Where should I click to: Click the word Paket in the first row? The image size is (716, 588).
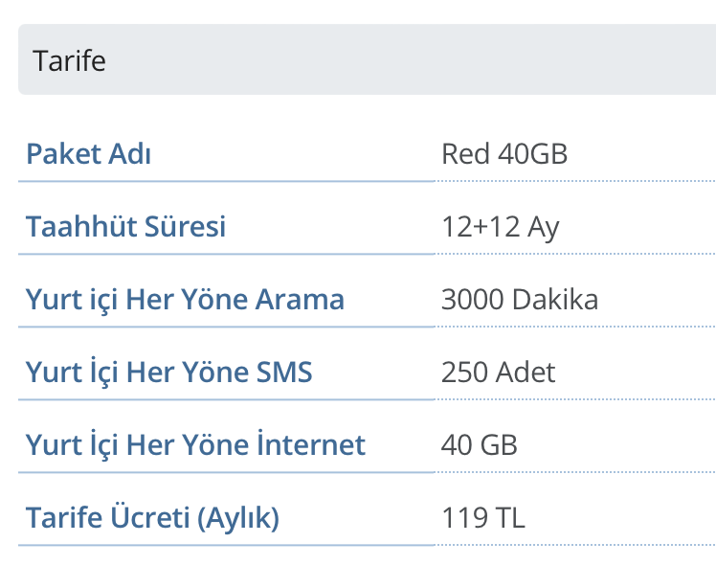[63, 154]
